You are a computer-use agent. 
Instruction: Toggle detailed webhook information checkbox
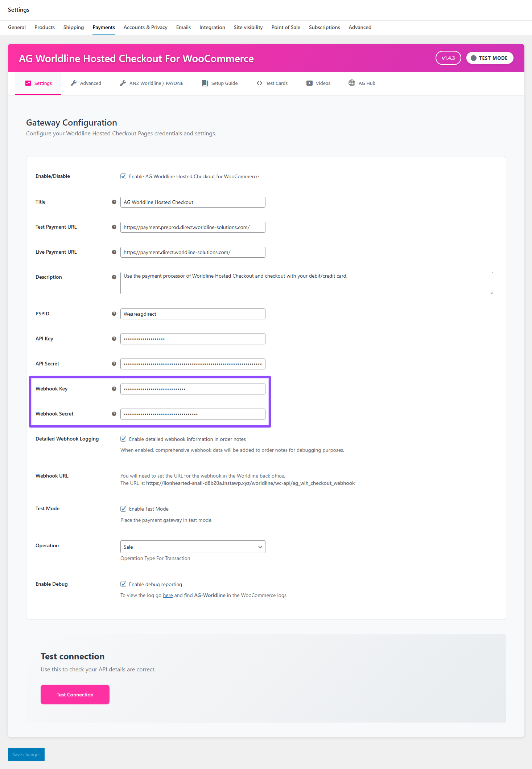[123, 439]
